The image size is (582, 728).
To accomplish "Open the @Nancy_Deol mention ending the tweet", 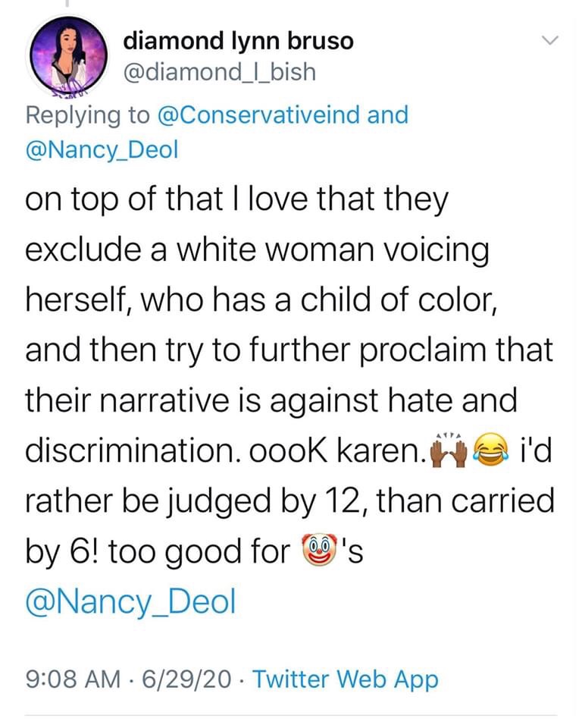I will coord(130,603).
